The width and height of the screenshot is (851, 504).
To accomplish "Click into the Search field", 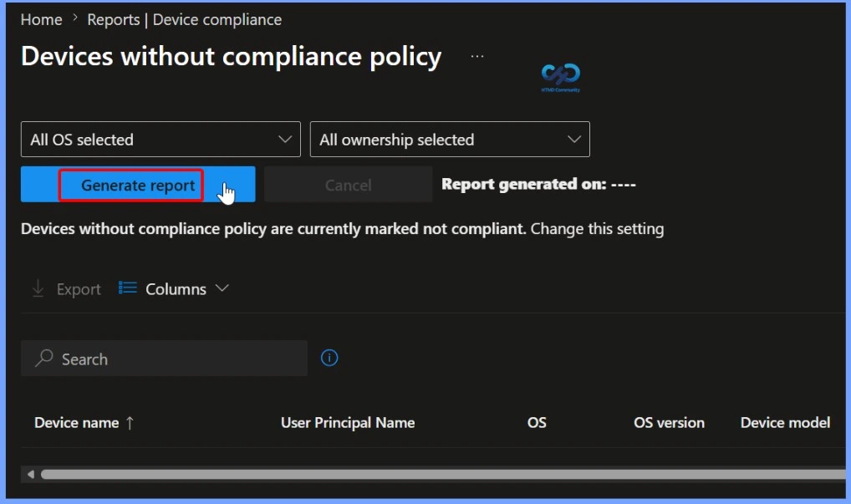I will click(164, 358).
